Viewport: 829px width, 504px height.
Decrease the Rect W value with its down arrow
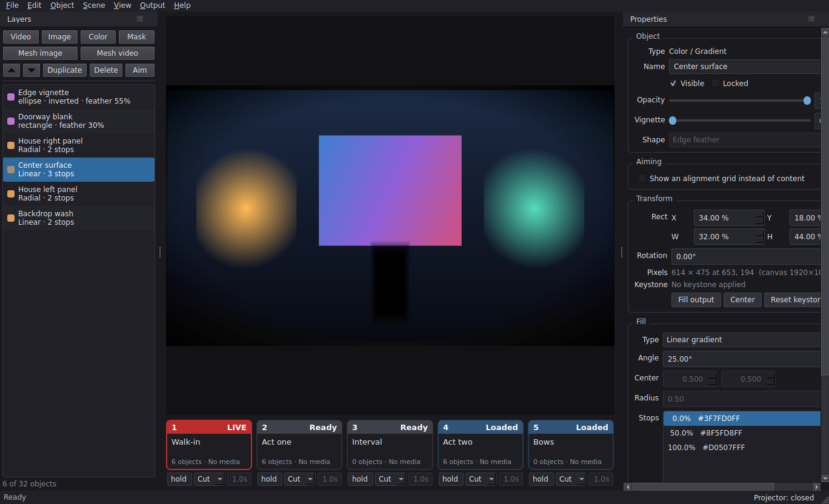click(x=759, y=240)
